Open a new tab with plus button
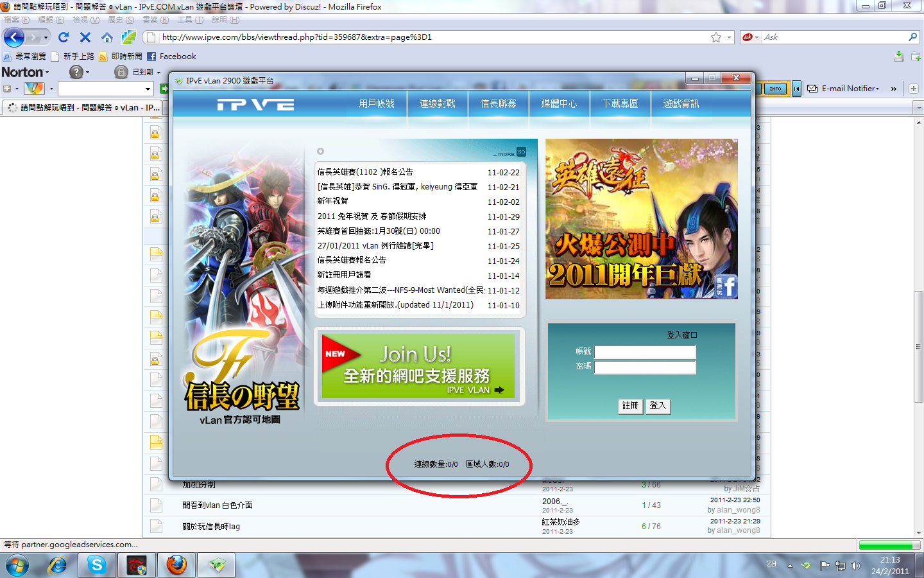Viewport: 924px width, 578px height. (913, 89)
